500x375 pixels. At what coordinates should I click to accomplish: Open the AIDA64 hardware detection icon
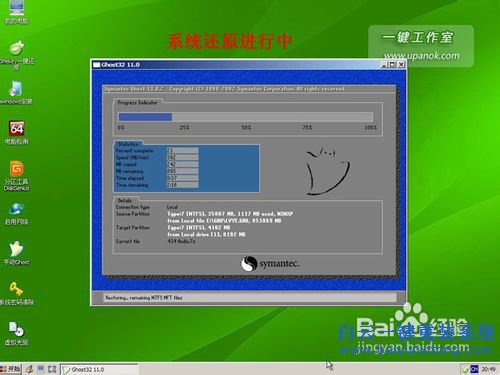17,132
